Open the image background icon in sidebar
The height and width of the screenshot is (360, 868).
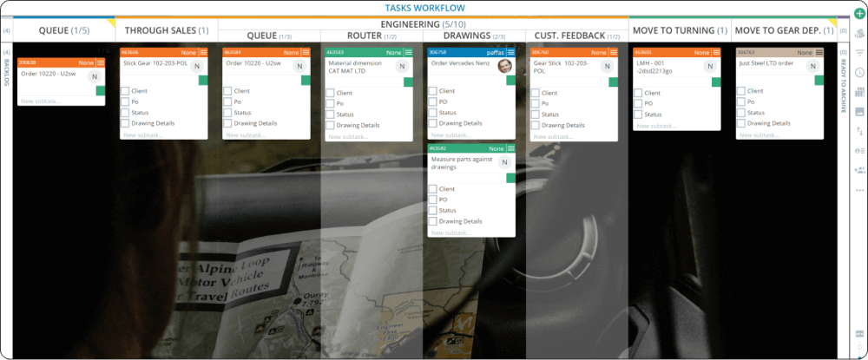859,111
